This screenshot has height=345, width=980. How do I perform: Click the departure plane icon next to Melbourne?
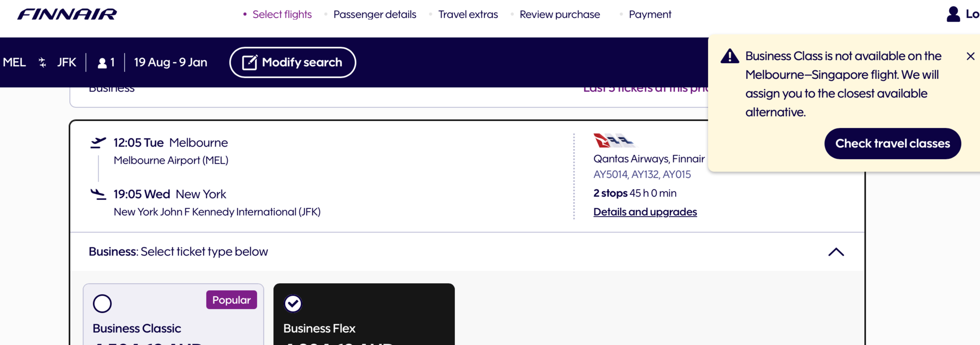[x=98, y=142]
